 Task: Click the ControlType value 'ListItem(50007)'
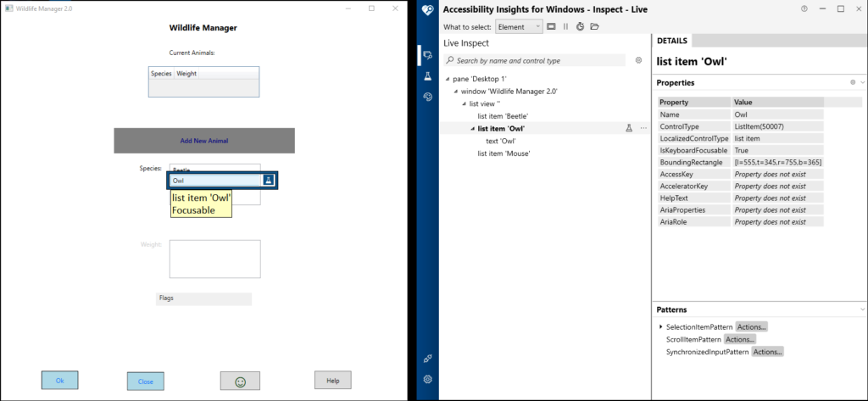pos(778,126)
